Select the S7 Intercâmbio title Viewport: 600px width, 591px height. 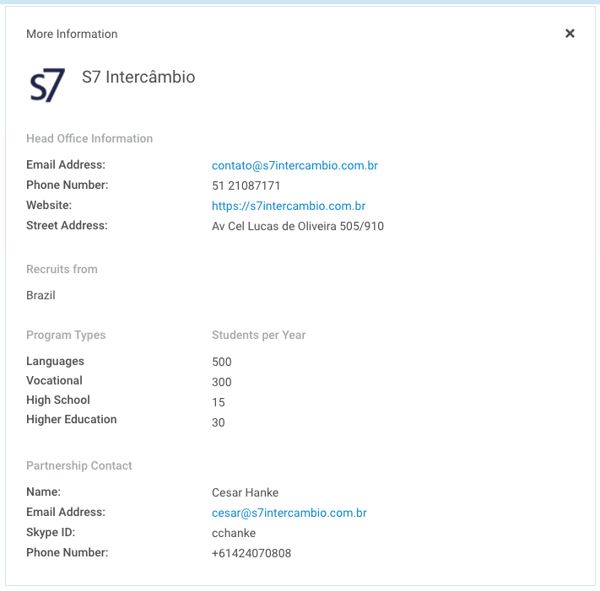(139, 77)
